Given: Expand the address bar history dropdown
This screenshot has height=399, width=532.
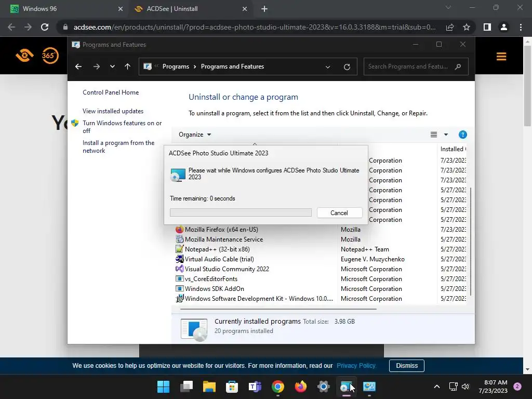Looking at the screenshot, I should [328, 67].
